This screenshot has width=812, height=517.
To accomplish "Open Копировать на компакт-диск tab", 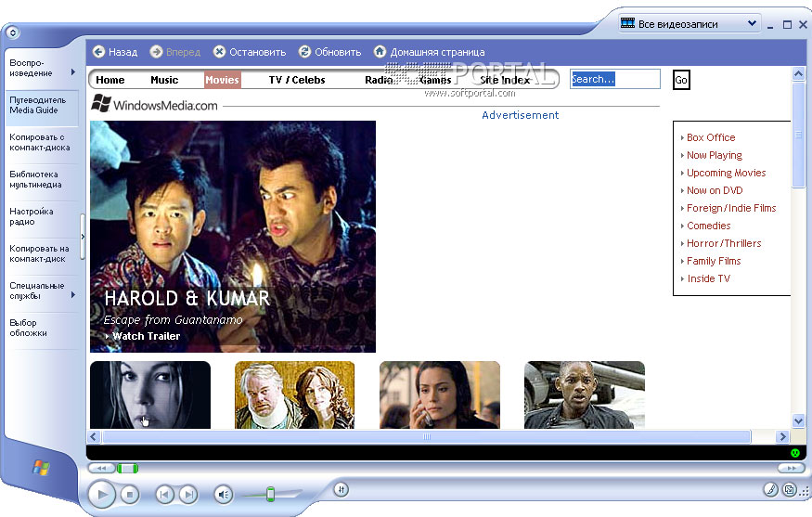I will (42, 253).
